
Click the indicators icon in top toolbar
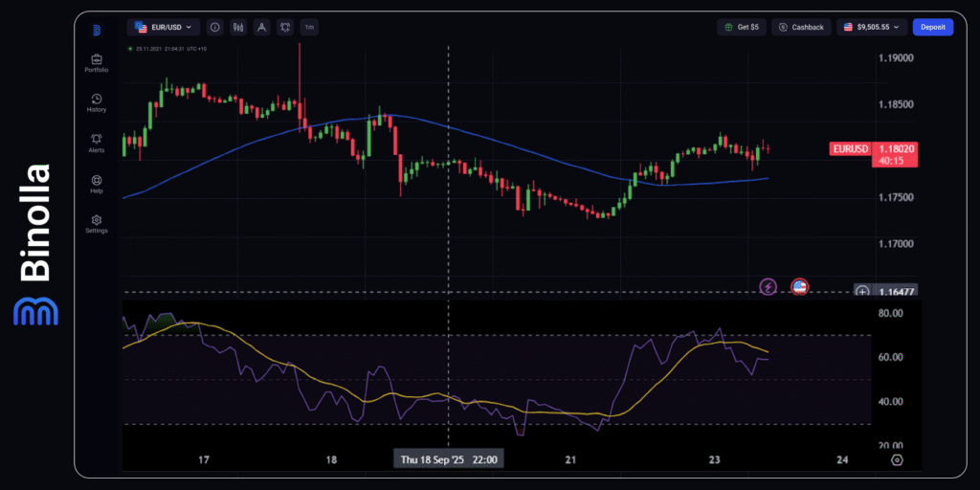coord(284,28)
